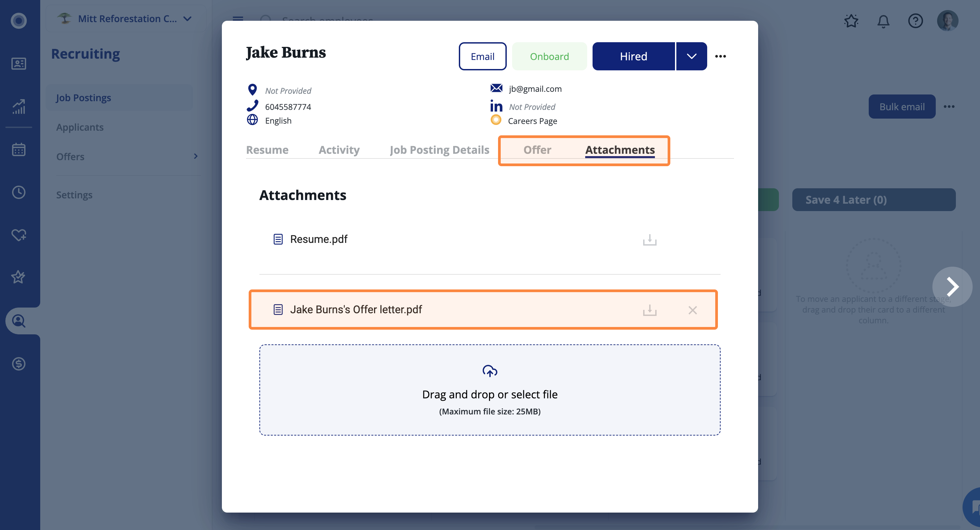The width and height of the screenshot is (980, 530).
Task: Open the payroll dollar sidebar icon
Action: [19, 364]
